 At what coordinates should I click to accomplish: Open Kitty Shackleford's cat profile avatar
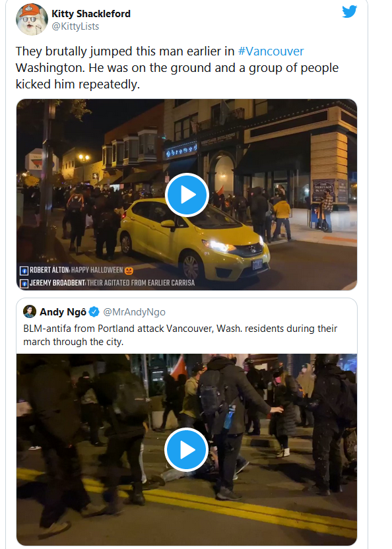(x=32, y=19)
